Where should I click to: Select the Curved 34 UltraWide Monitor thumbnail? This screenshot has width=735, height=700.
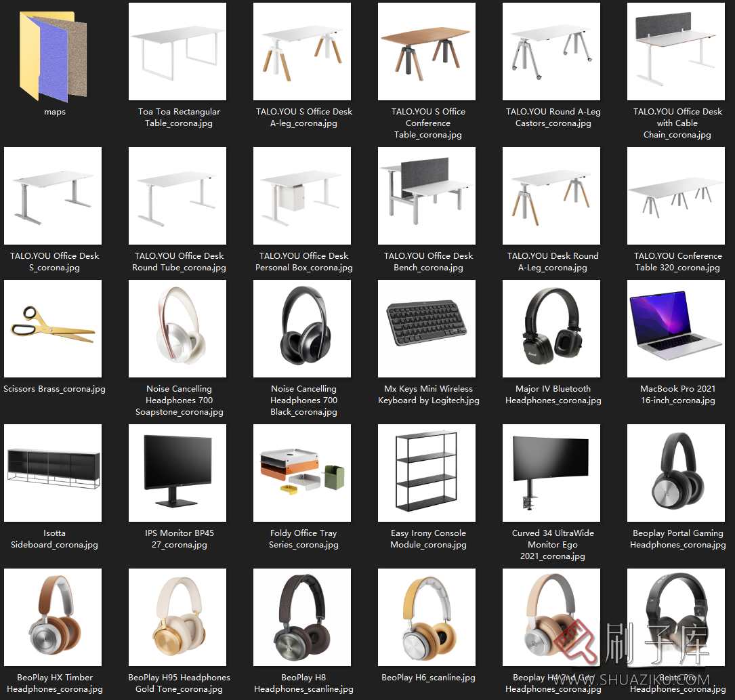click(551, 473)
